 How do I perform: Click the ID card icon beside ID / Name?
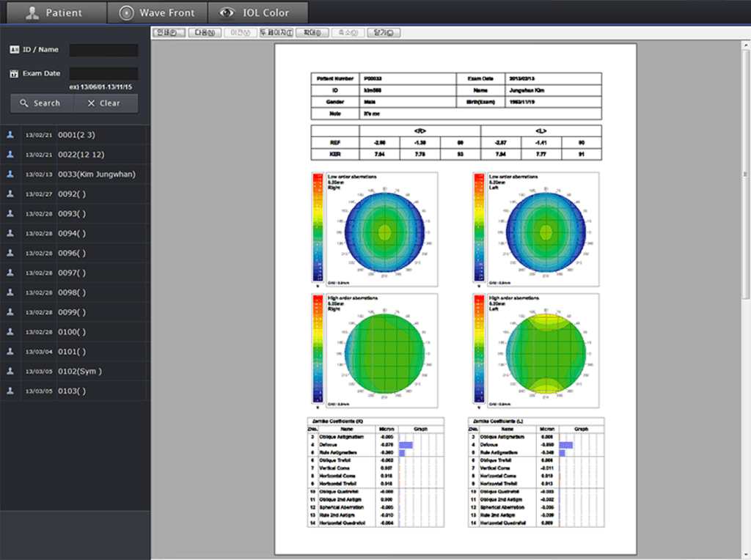pyautogui.click(x=15, y=49)
